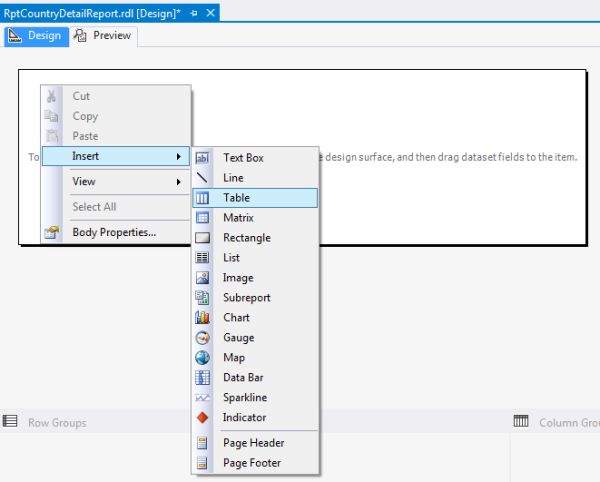Image resolution: width=600 pixels, height=482 pixels.
Task: Click the Sparkline icon
Action: pyautogui.click(x=202, y=397)
